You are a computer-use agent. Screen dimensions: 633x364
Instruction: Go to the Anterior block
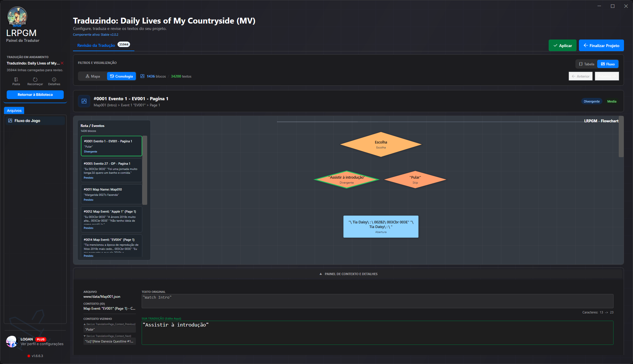pyautogui.click(x=580, y=76)
